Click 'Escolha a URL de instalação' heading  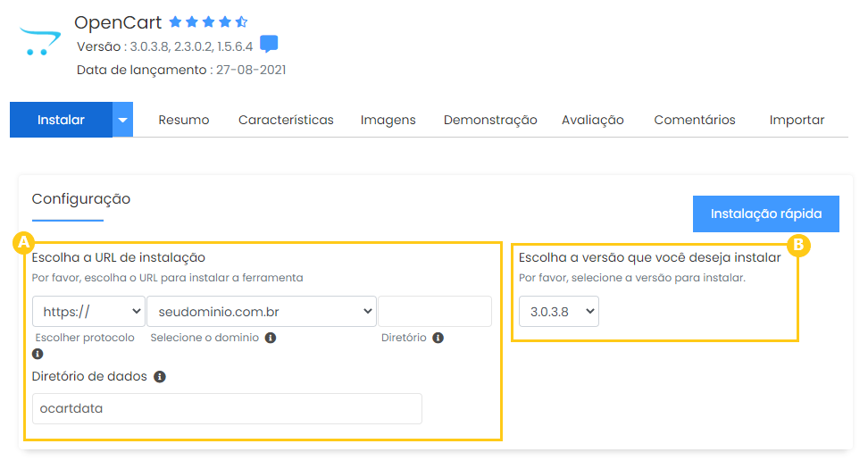tap(119, 257)
